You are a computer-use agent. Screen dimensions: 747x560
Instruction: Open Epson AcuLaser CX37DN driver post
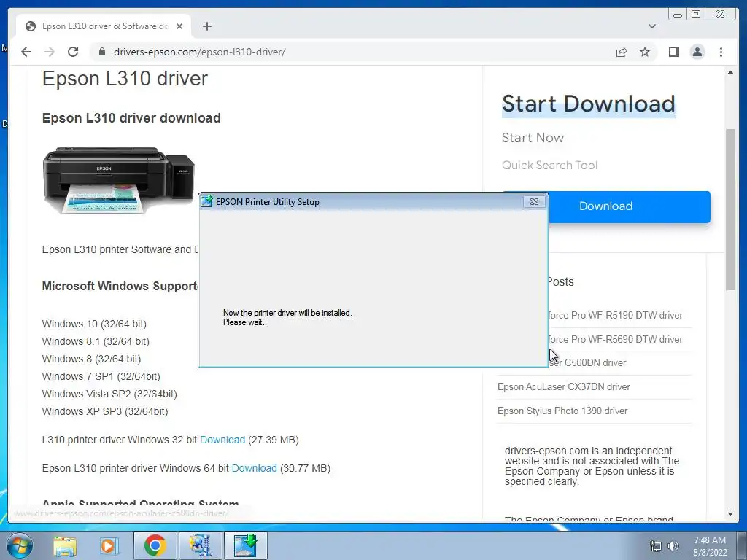pos(564,386)
